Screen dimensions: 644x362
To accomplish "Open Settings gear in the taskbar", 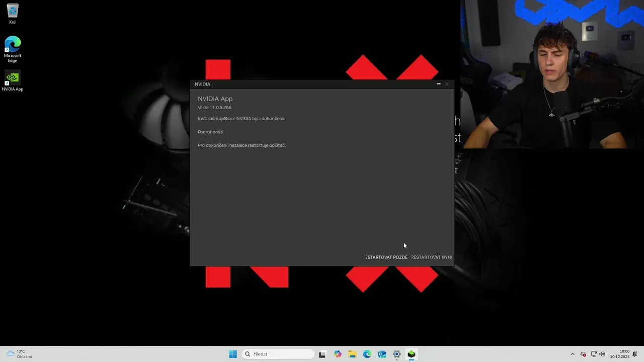I will (x=397, y=354).
